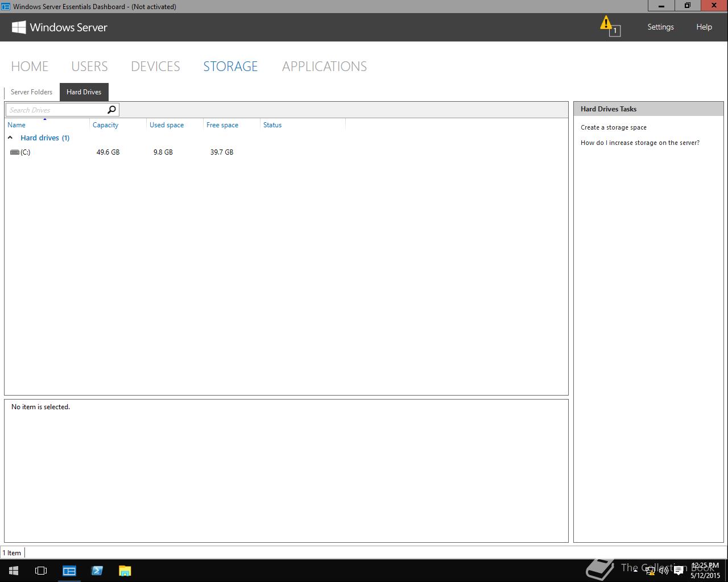The height and width of the screenshot is (582, 728).
Task: Click the search magnifier icon
Action: (x=111, y=110)
